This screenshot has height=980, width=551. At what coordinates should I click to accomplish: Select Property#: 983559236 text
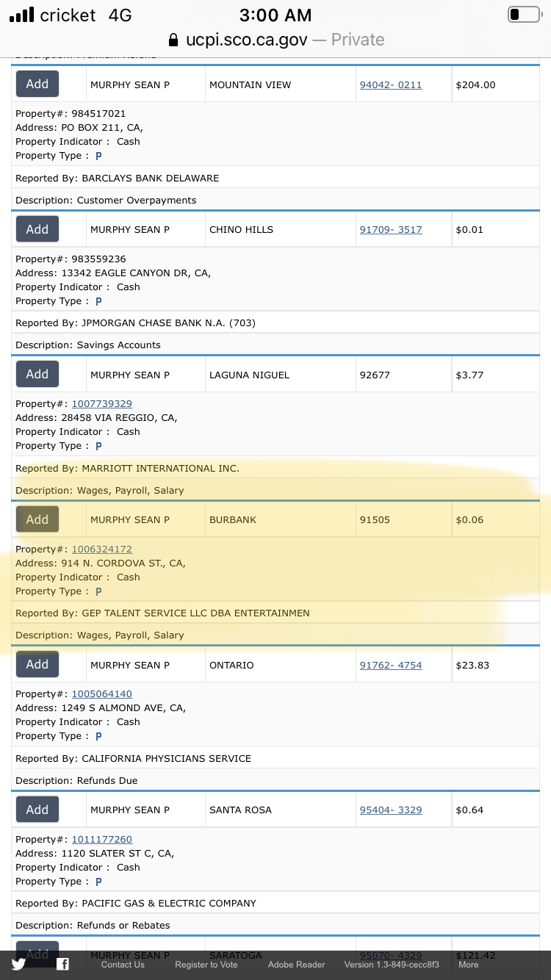tap(71, 259)
